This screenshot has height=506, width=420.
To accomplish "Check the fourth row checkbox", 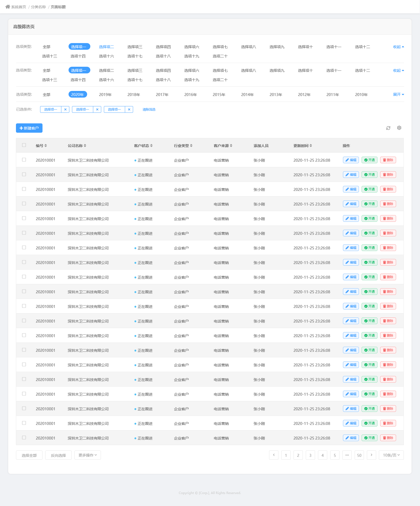I will [x=24, y=204].
